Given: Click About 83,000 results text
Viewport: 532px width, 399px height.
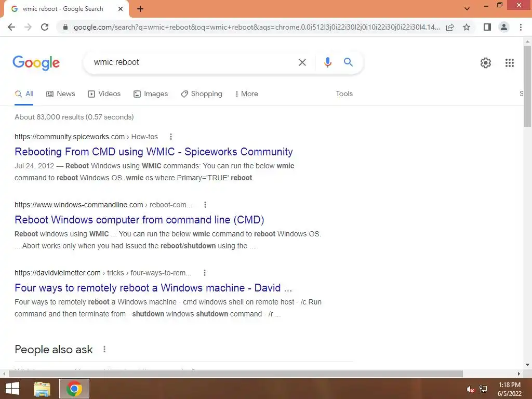Looking at the screenshot, I should click(74, 117).
